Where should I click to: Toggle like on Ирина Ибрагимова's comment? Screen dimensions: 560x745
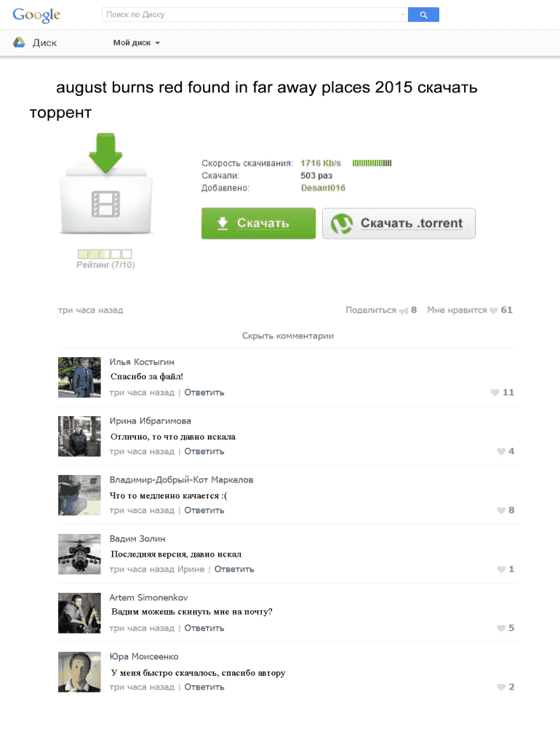pos(500,451)
